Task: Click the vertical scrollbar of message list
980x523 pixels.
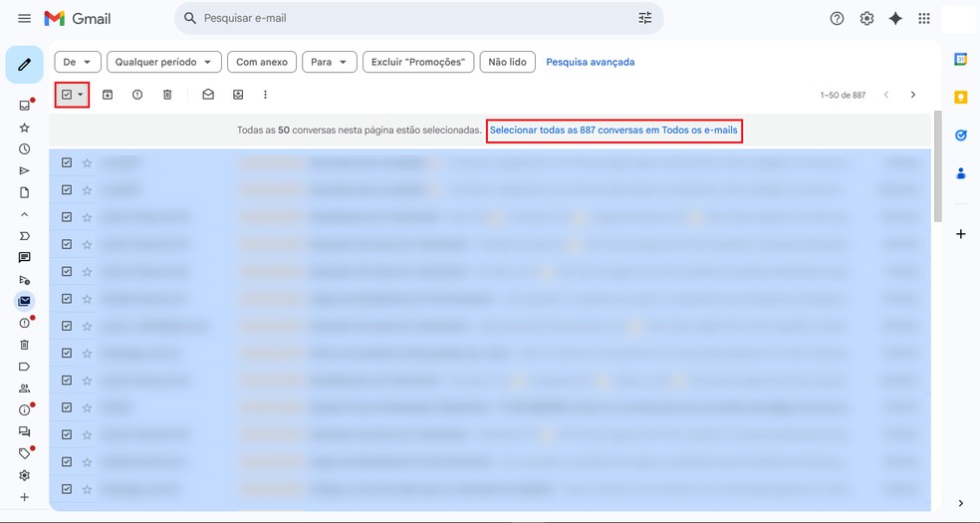Action: click(x=937, y=166)
